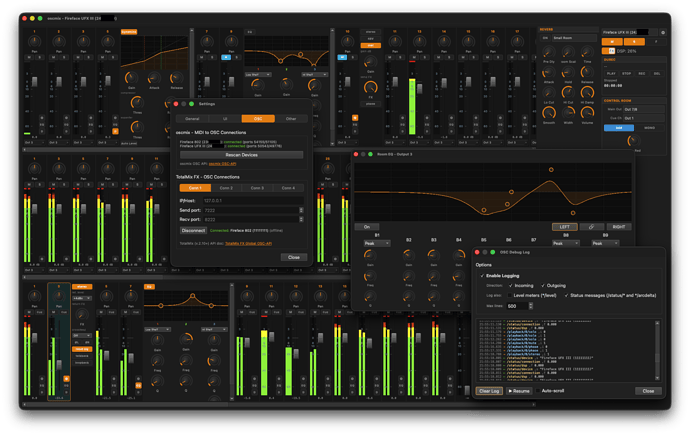Click the reverb Hold knob
Screen dimensions: 690x435
pyautogui.click(x=568, y=73)
